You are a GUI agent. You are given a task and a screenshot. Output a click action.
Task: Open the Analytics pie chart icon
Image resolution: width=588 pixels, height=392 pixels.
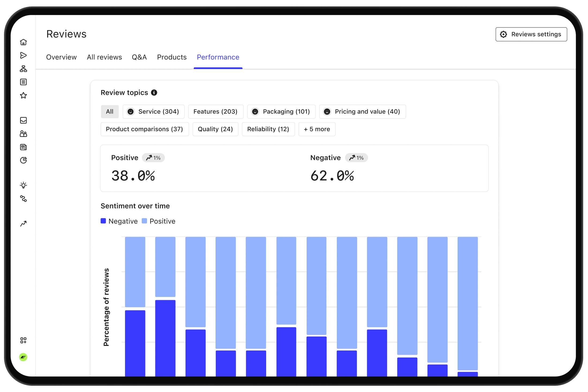pyautogui.click(x=23, y=160)
